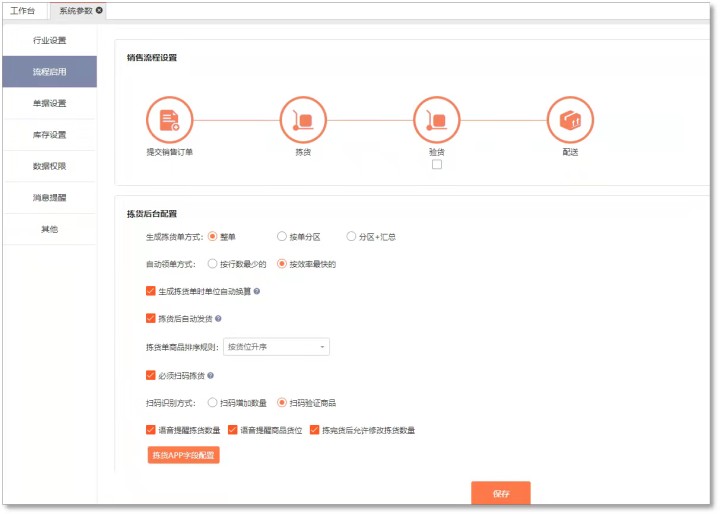
Task: Open 单据设置 in the sidebar
Action: click(49, 103)
